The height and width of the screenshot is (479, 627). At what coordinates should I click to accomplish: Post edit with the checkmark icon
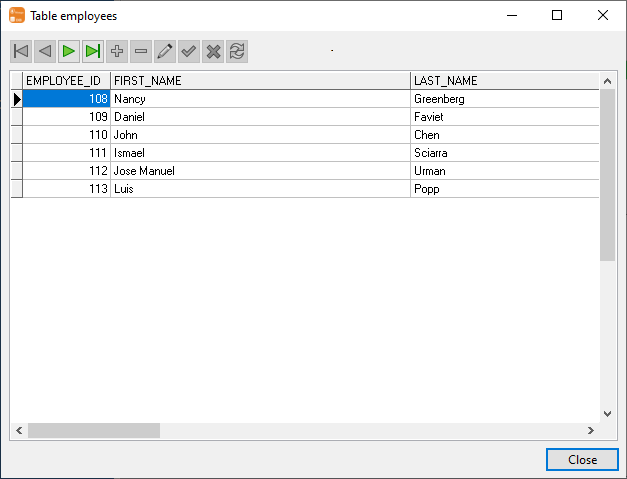point(189,51)
